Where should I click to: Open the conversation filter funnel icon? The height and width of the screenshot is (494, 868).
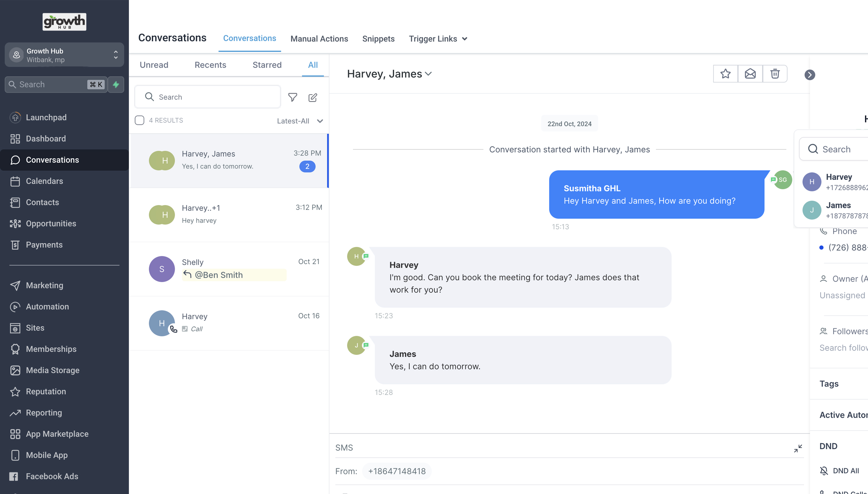pyautogui.click(x=292, y=97)
